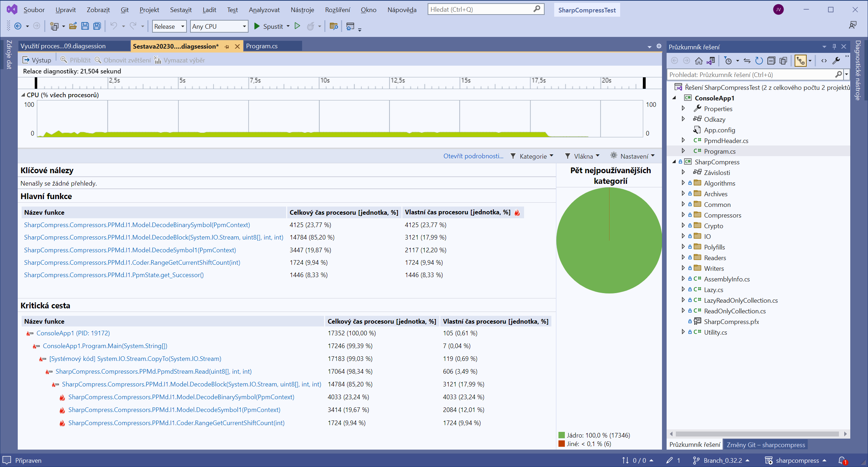The image size is (868, 467).
Task: Switch to the Program.cs tab
Action: pos(262,46)
